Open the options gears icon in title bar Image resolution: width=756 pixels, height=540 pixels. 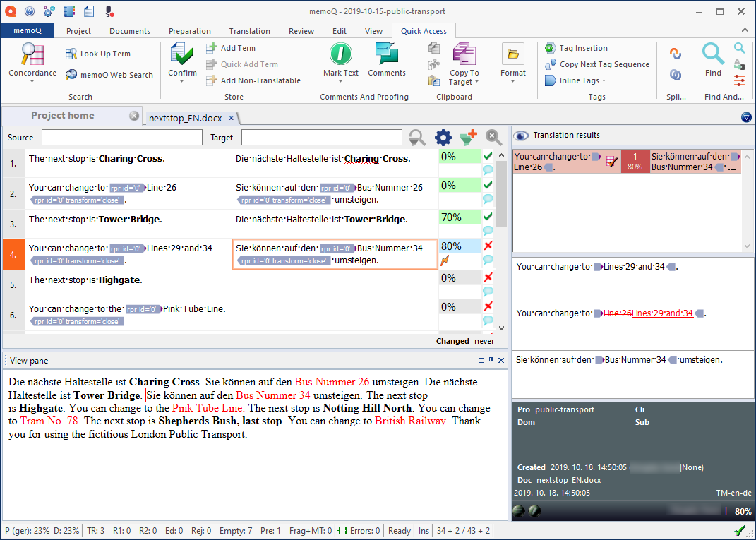coord(49,11)
